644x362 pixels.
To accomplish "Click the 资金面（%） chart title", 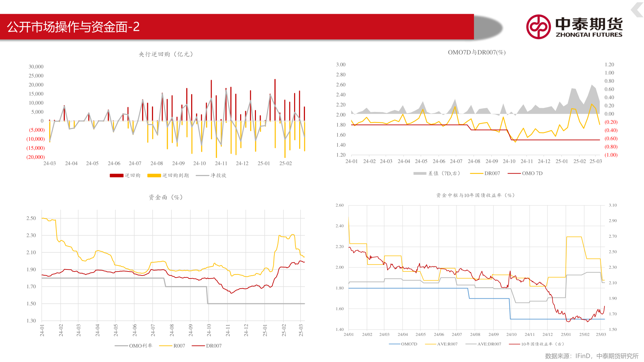I will click(x=166, y=197).
